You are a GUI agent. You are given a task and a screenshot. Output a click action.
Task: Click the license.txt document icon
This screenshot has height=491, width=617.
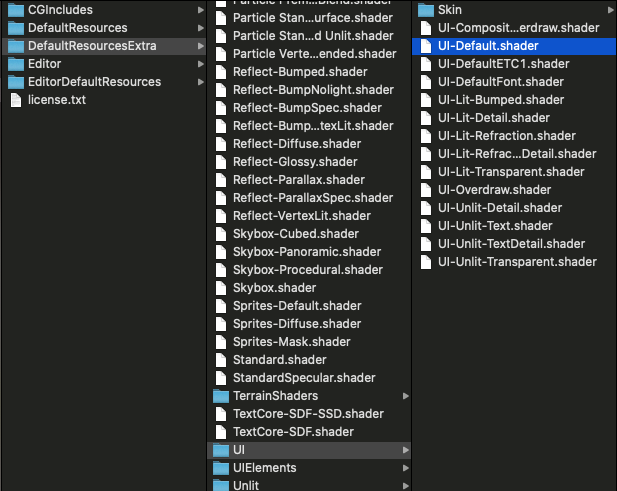[x=16, y=100]
